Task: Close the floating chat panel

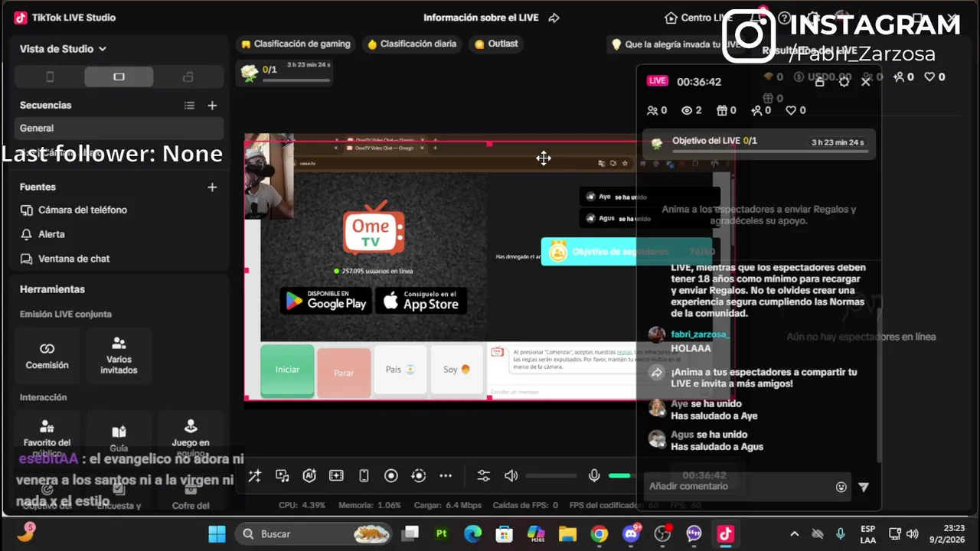Action: 866,81
